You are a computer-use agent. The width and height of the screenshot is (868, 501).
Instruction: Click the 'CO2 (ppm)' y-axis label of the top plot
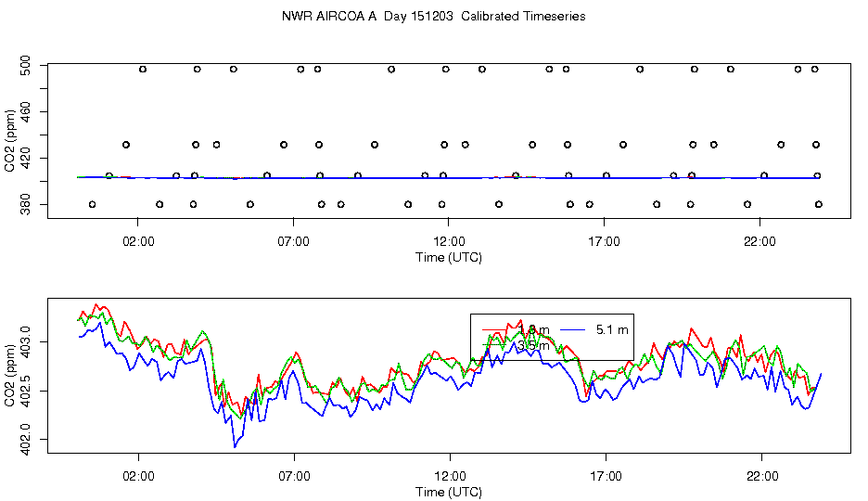(x=9, y=141)
